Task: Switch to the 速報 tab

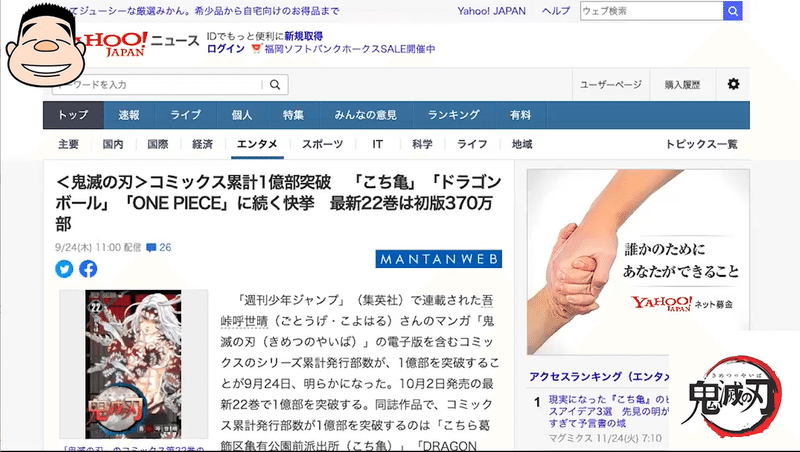Action: 129,115
